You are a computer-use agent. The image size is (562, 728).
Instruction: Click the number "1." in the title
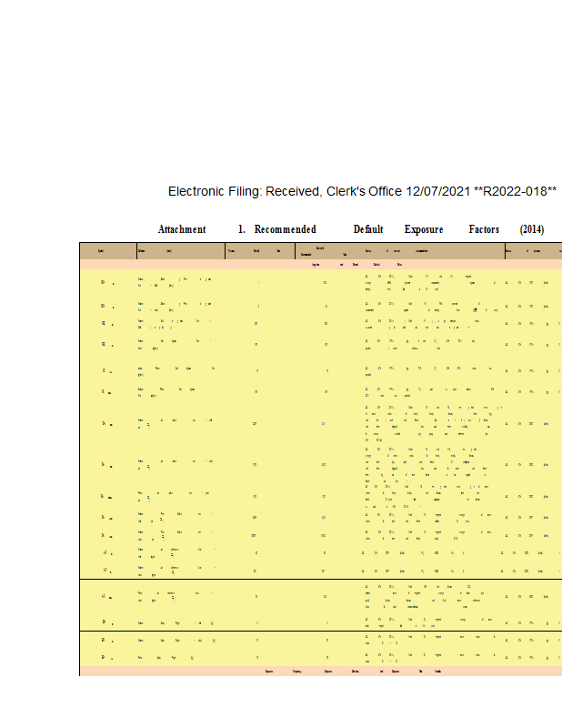tap(242, 229)
